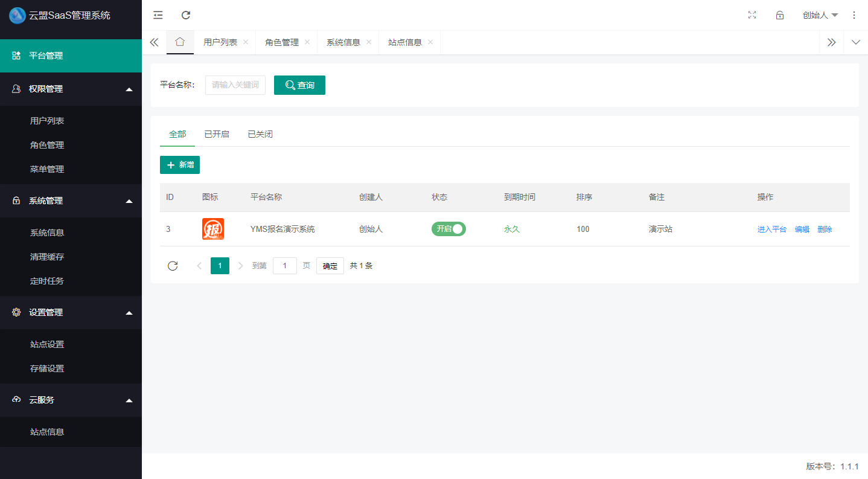
Task: Click the lock screen icon in the header
Action: coord(779,15)
